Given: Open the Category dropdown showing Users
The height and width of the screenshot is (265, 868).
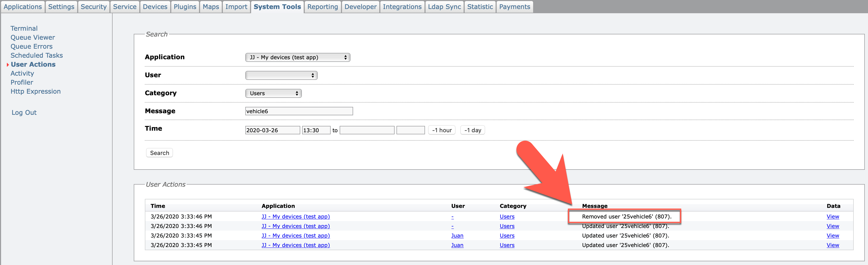Looking at the screenshot, I should (x=273, y=93).
